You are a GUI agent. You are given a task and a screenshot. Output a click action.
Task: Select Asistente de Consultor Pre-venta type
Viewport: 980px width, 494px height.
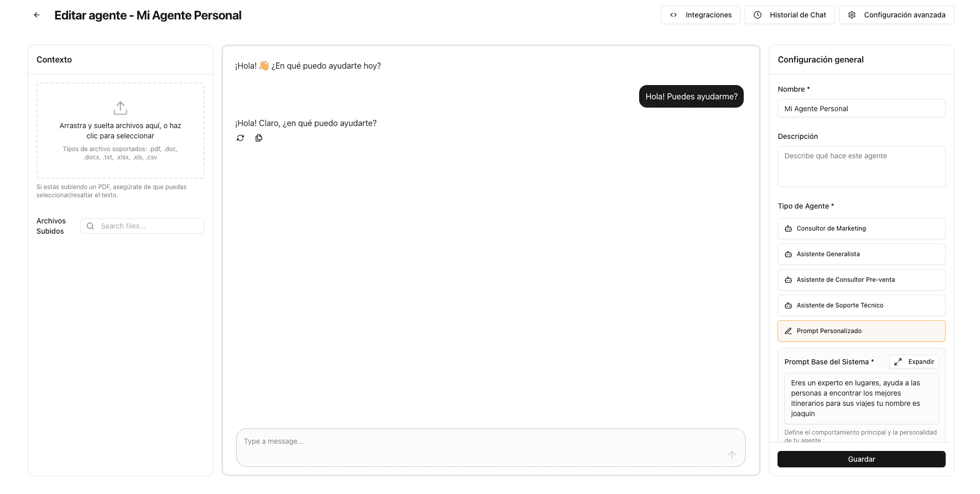pos(862,280)
